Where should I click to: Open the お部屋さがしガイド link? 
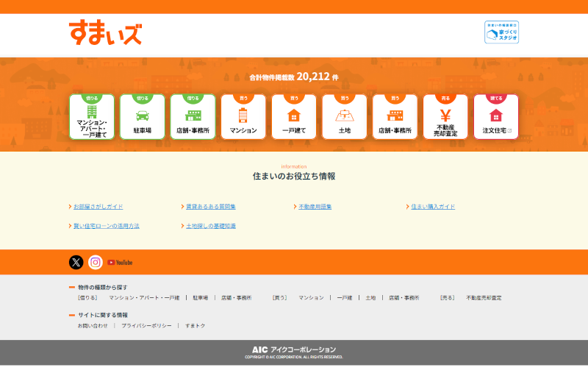(98, 207)
